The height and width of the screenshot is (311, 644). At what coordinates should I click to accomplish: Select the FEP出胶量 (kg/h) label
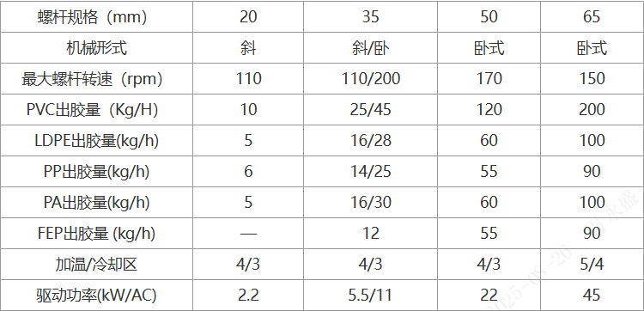[96, 234]
